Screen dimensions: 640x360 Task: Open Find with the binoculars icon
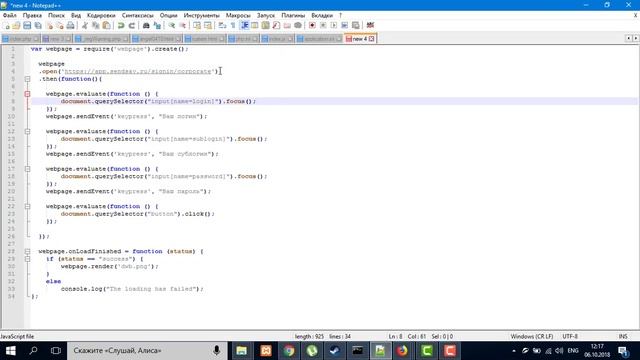point(146,25)
